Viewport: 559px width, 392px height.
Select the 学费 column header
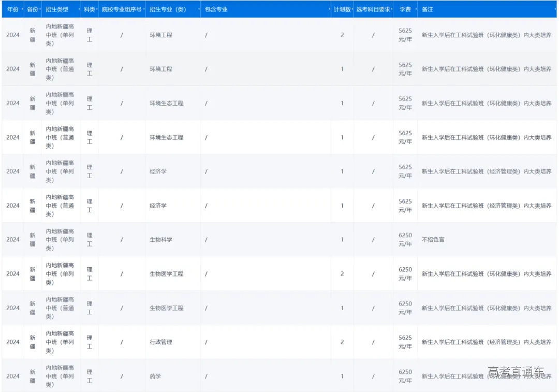tap(405, 9)
